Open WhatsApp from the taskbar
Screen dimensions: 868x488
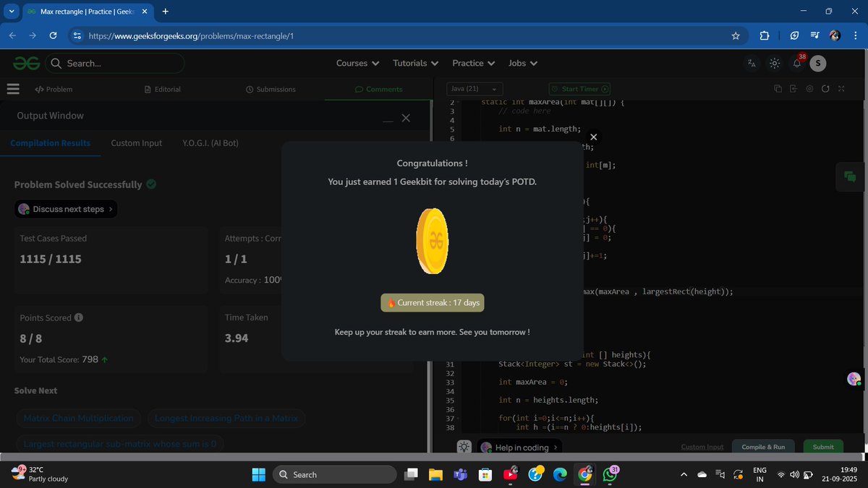(609, 474)
